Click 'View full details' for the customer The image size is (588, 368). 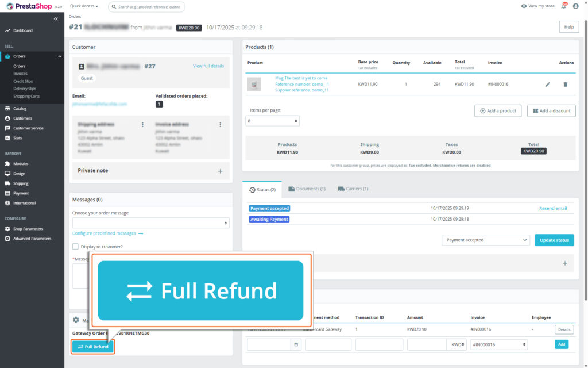coord(209,66)
